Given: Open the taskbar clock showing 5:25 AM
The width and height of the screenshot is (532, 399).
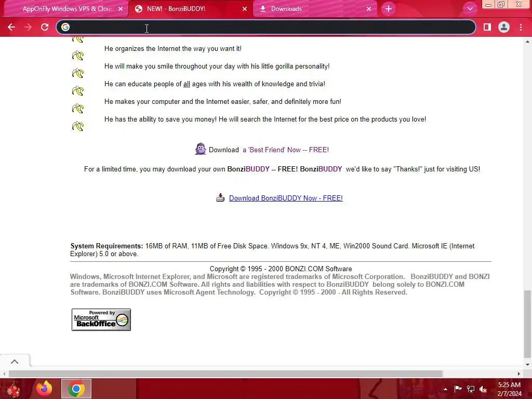Looking at the screenshot, I should [509, 389].
